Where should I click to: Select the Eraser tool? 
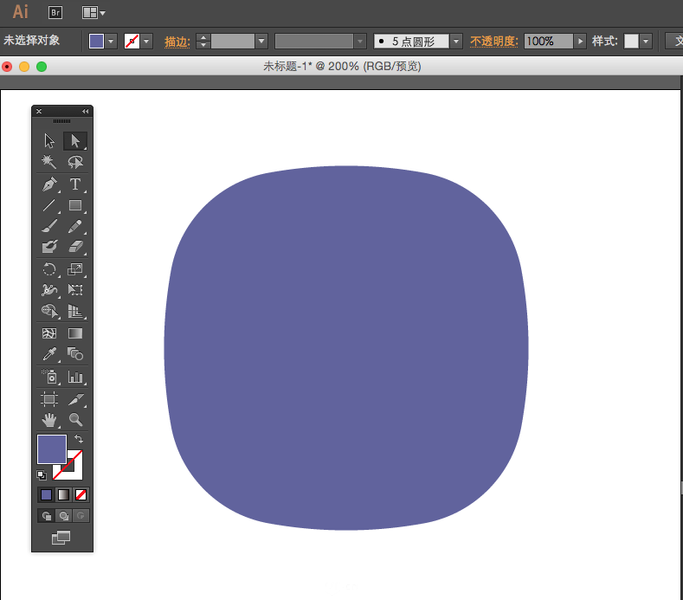(75, 247)
